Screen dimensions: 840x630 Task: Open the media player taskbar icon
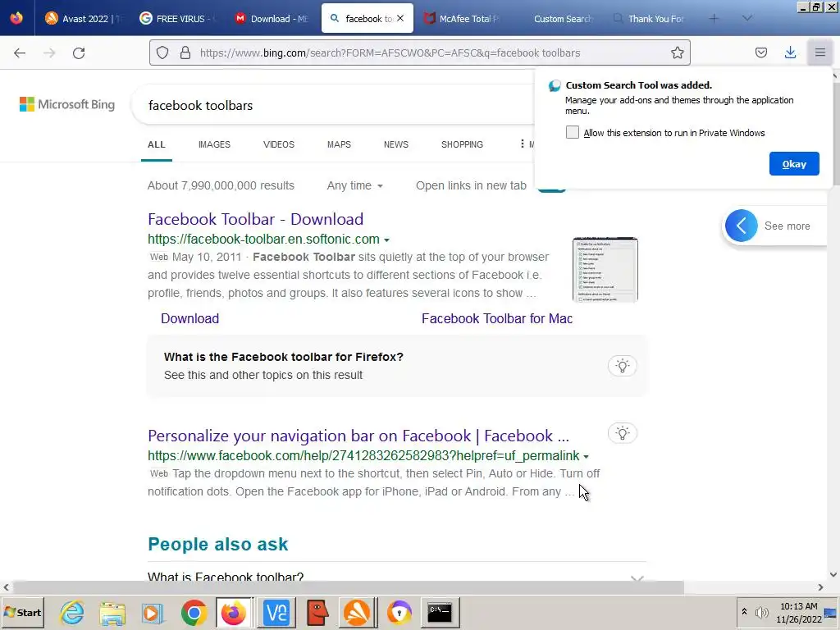pyautogui.click(x=153, y=612)
